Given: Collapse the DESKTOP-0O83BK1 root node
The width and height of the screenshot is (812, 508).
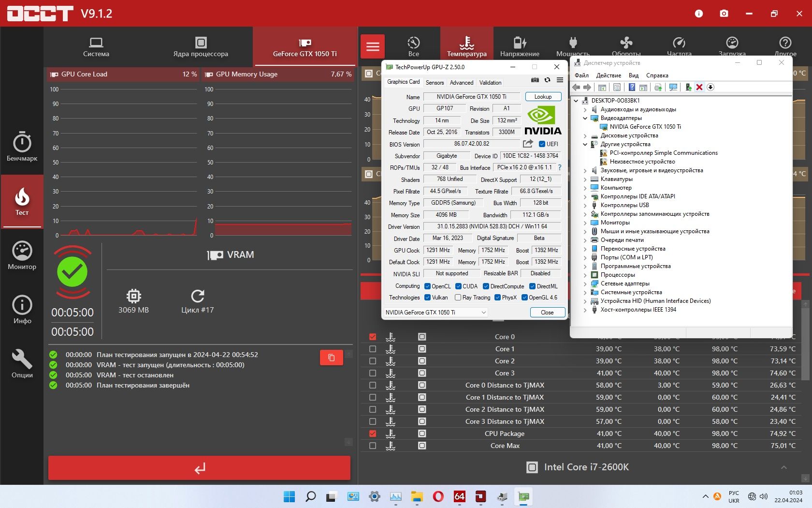Looking at the screenshot, I should coord(576,101).
